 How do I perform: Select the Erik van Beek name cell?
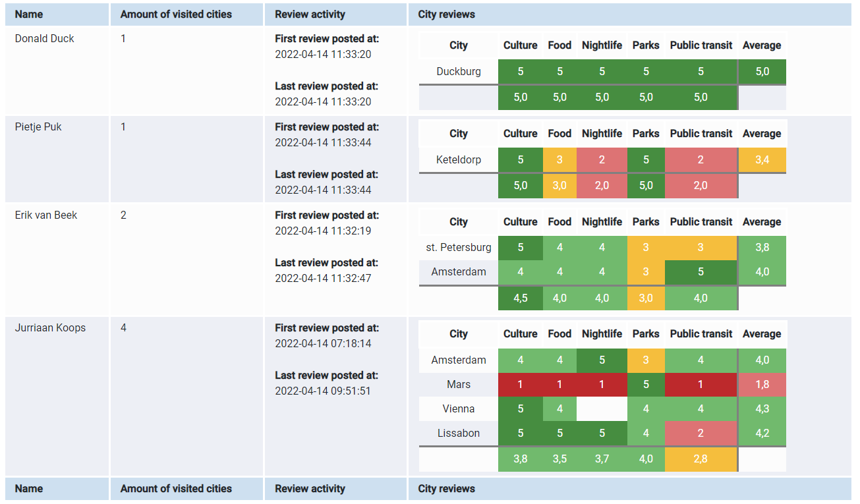point(57,260)
